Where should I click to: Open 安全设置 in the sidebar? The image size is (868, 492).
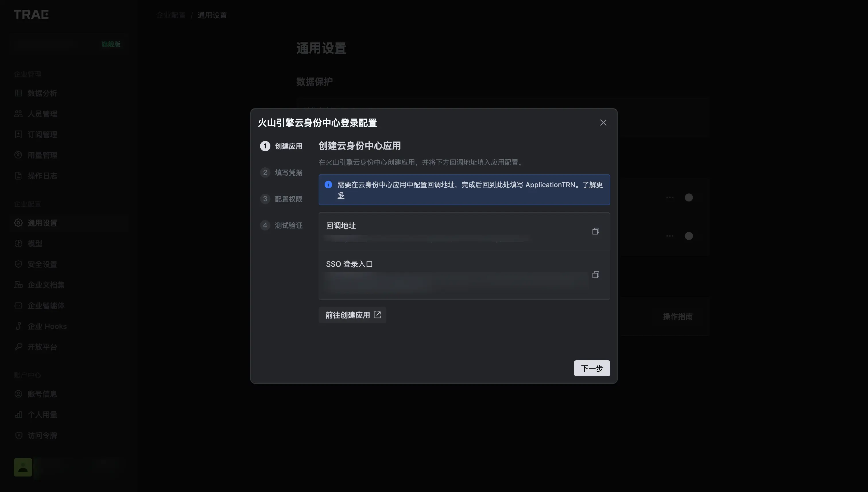pyautogui.click(x=69, y=264)
